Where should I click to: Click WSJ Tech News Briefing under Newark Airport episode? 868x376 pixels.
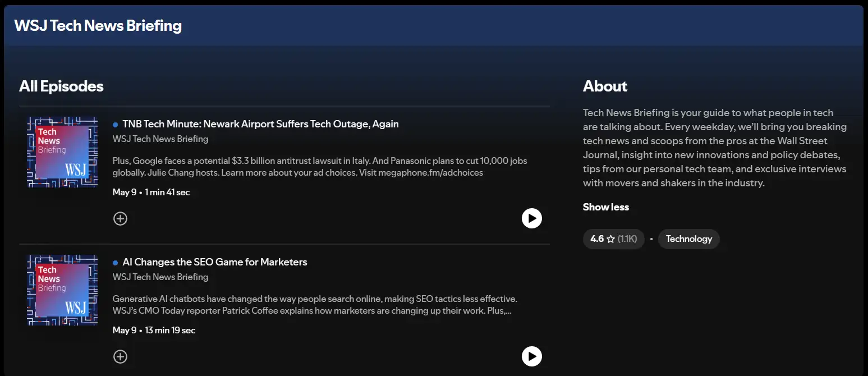pyautogui.click(x=160, y=139)
